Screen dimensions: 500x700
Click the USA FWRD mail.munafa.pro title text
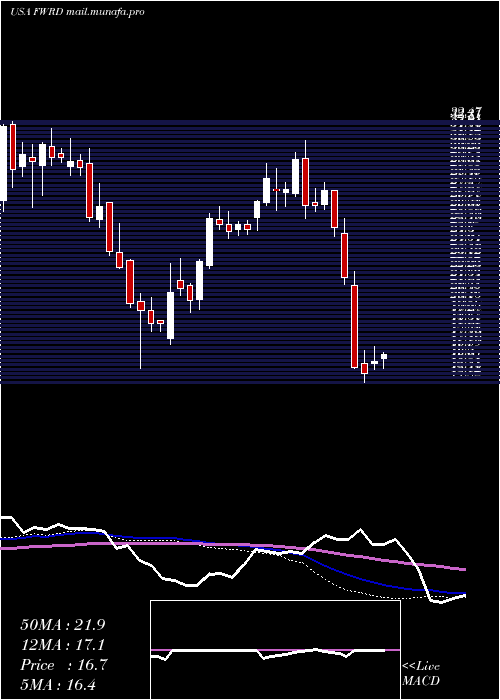77,12
